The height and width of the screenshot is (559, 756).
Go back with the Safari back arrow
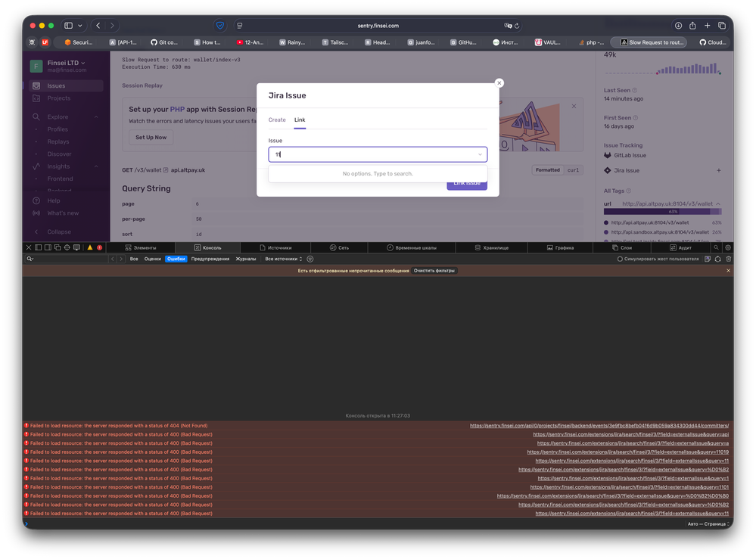(x=98, y=26)
